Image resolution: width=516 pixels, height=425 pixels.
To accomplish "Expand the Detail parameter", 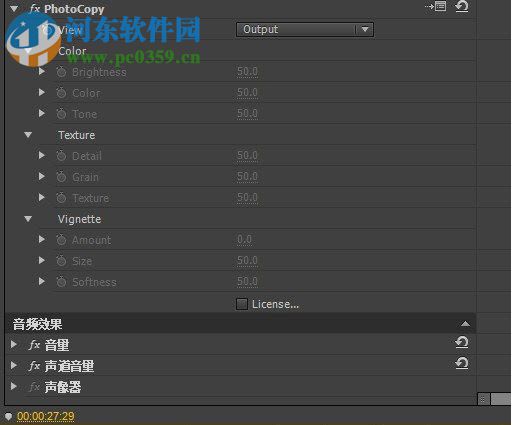I will 42,155.
